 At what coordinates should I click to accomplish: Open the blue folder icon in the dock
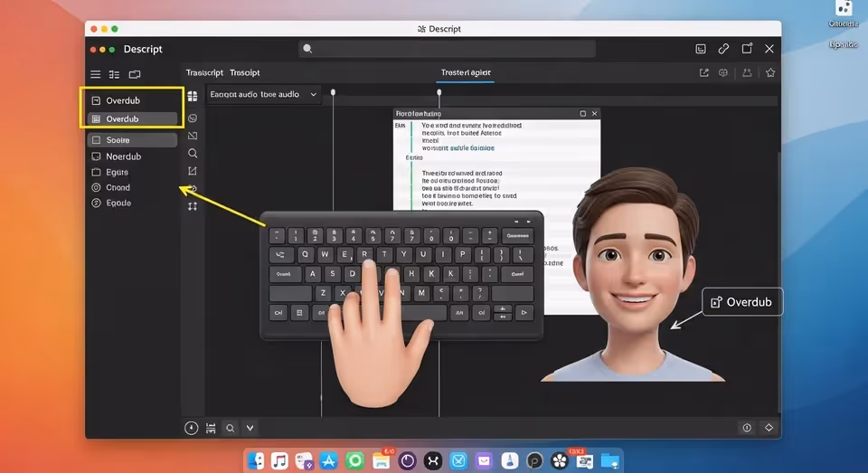(x=609, y=461)
